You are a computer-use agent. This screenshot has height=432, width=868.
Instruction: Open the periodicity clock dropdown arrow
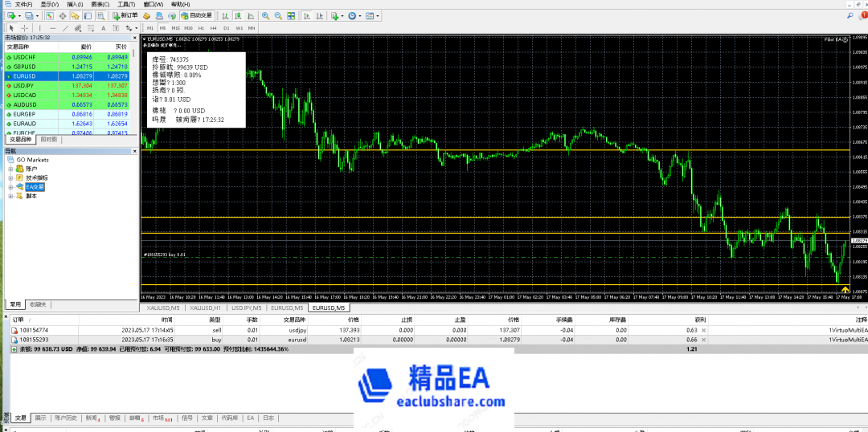[x=361, y=15]
